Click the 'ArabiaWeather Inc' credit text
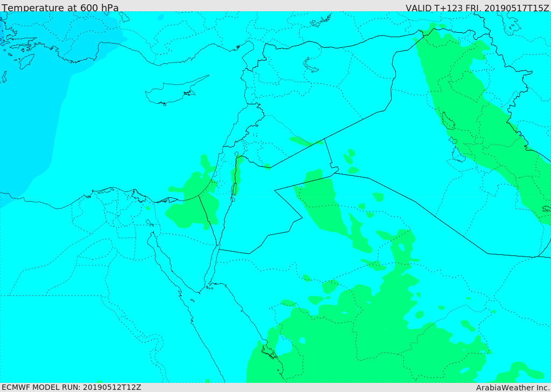Image resolution: width=551 pixels, height=392 pixels. [x=513, y=388]
